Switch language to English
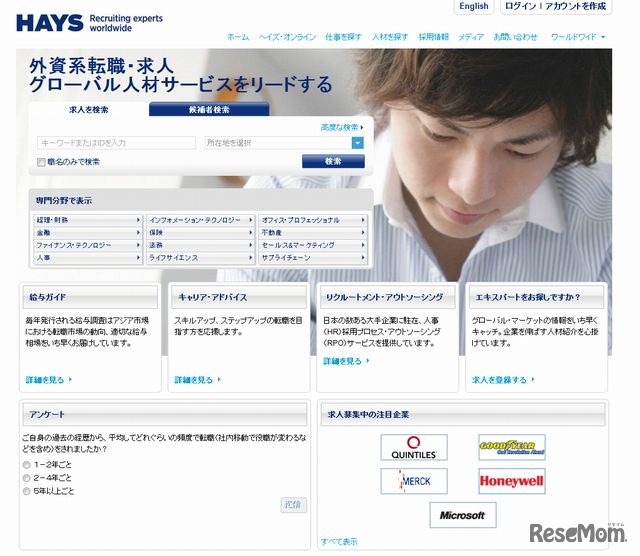Screen dimensions: 640x556 [x=473, y=7]
